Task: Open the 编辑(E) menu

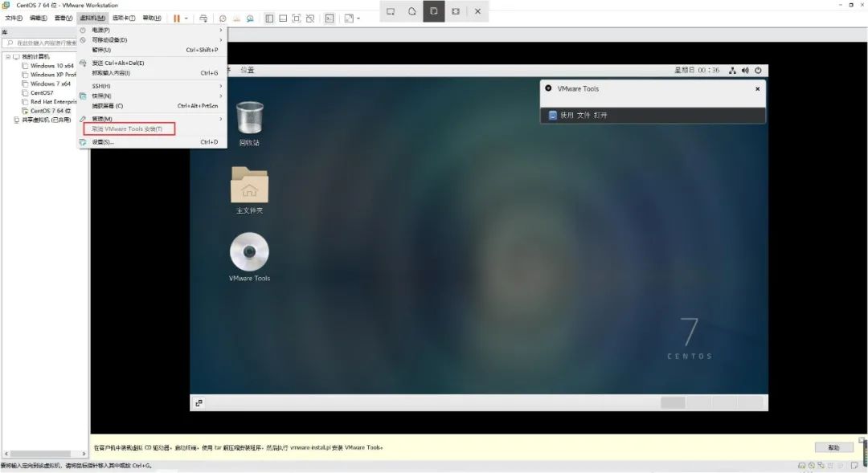Action: tap(39, 18)
